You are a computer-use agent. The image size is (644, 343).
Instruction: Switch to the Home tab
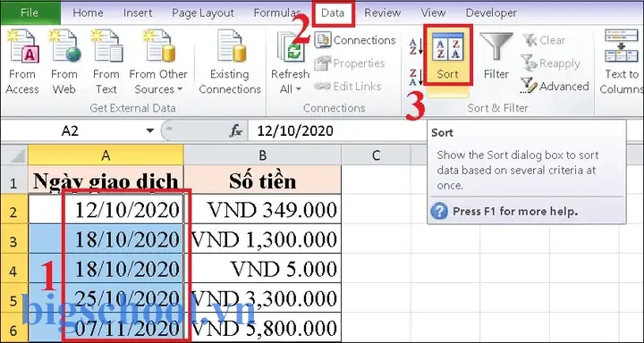[x=88, y=13]
